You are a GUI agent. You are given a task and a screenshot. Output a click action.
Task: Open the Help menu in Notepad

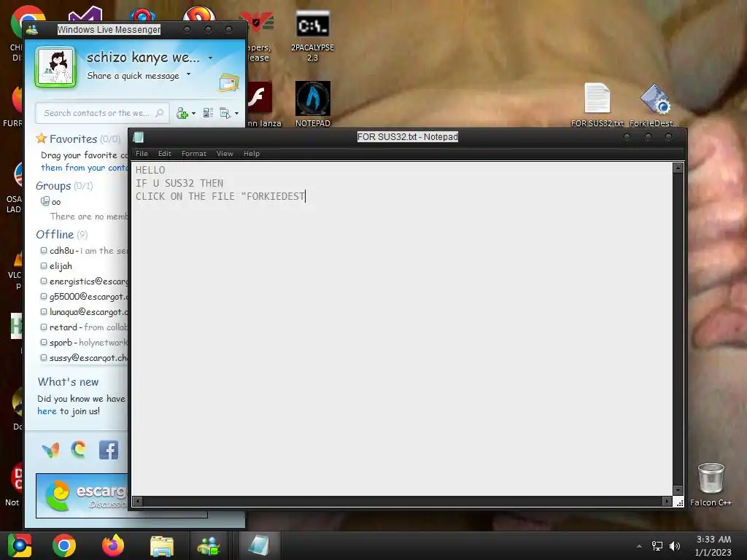[251, 153]
